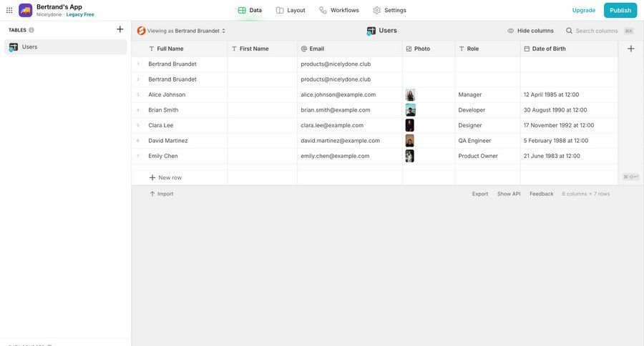
Task: Select the 5 February 1988 date cell
Action: 570,140
